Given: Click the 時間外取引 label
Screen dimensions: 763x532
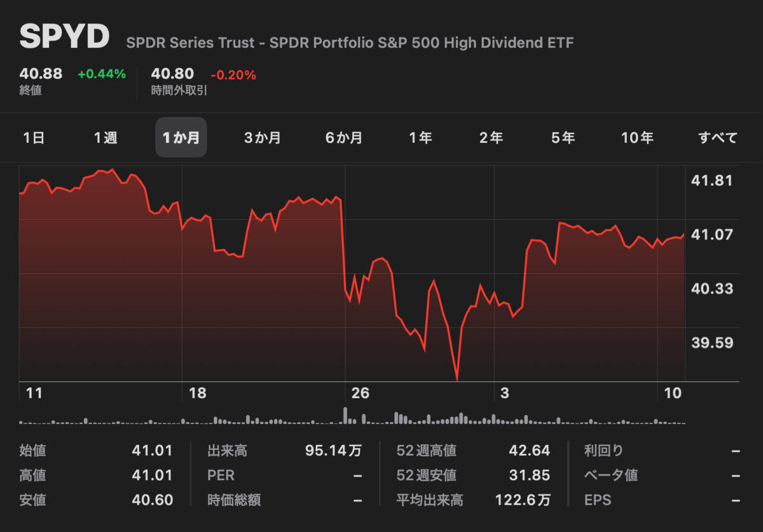Looking at the screenshot, I should pos(179,90).
